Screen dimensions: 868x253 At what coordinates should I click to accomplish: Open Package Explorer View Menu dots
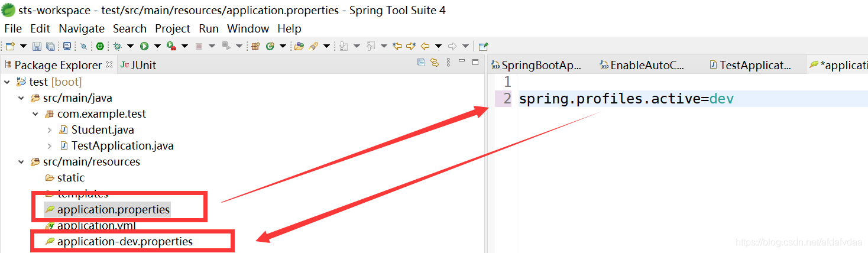[448, 63]
